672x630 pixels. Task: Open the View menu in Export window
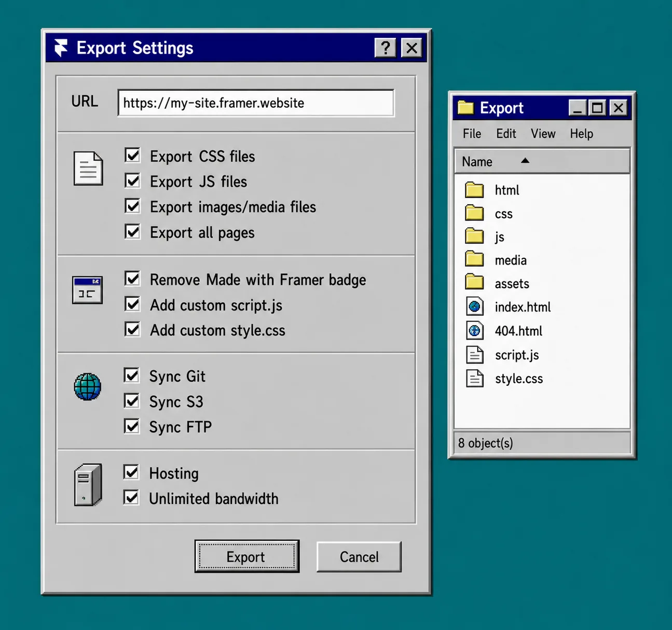543,134
